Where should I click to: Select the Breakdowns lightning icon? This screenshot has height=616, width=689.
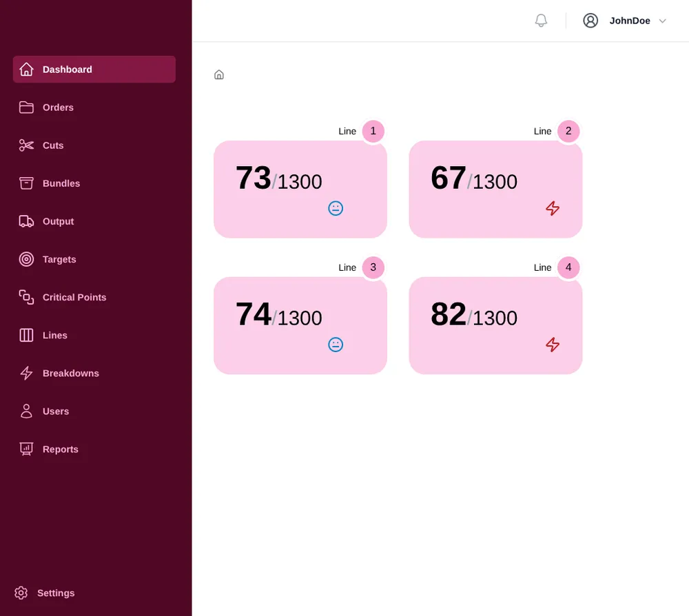pos(25,372)
